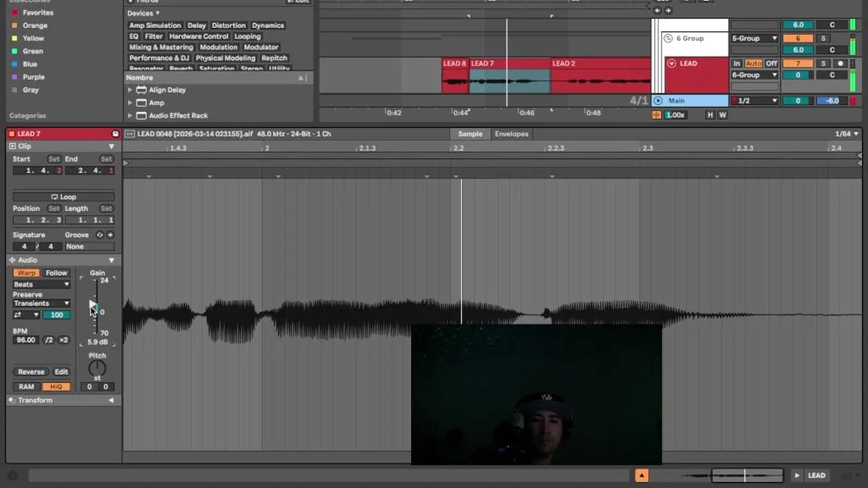Save LEAD 7 clip with disk icon

115,134
